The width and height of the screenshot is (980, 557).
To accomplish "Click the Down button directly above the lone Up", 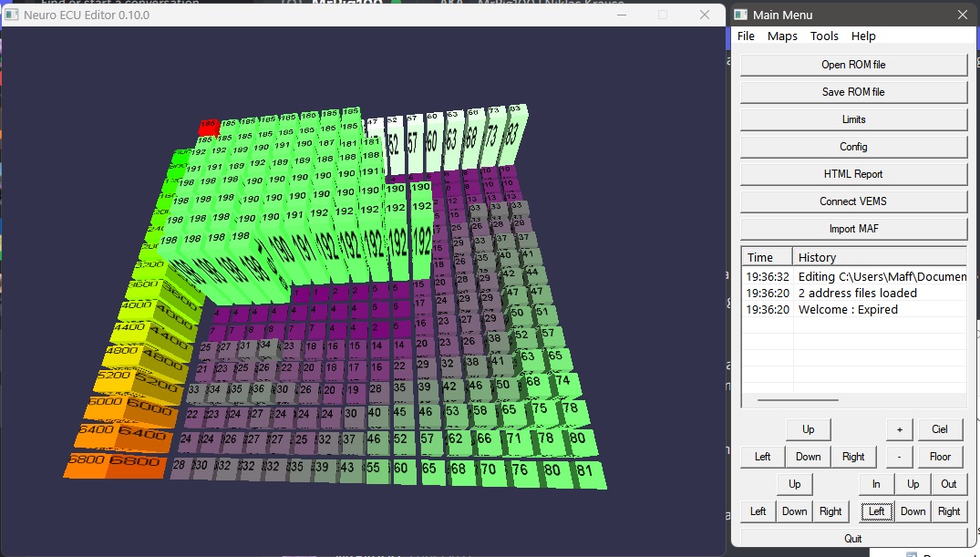I will pyautogui.click(x=808, y=457).
